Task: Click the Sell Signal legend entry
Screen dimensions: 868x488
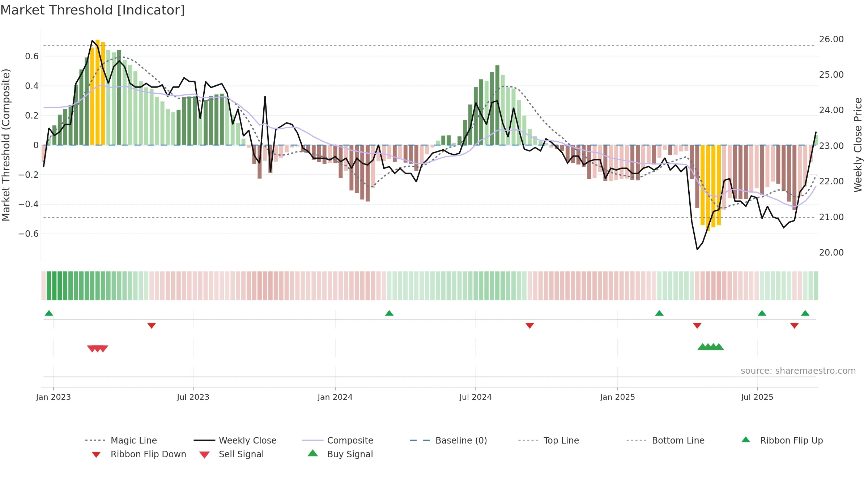Action: pyautogui.click(x=231, y=454)
